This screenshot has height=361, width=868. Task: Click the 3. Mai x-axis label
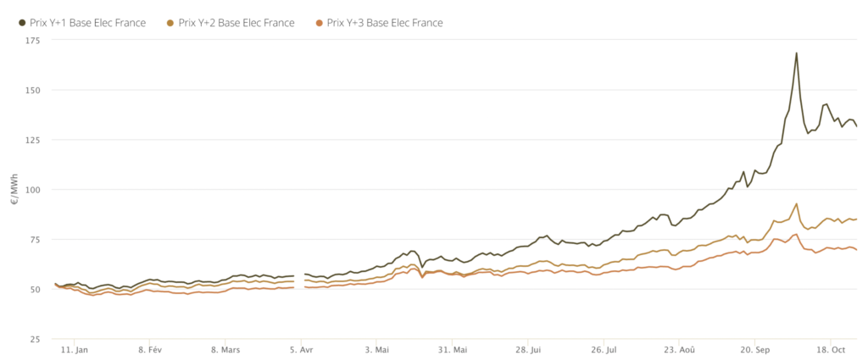pos(376,348)
